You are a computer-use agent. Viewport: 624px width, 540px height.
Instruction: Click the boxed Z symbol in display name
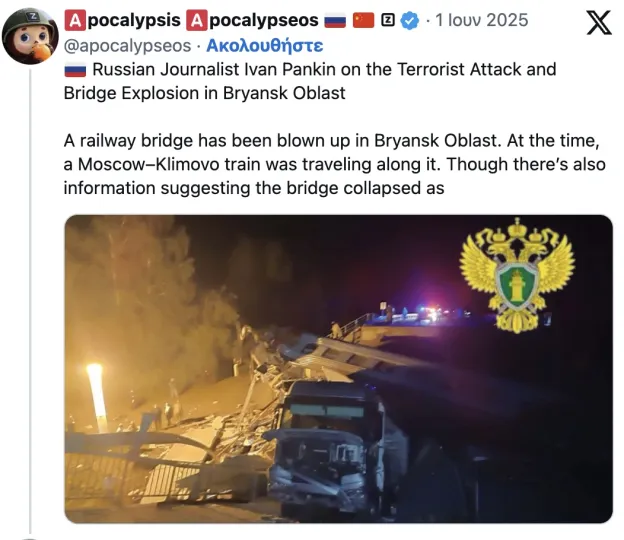click(388, 20)
